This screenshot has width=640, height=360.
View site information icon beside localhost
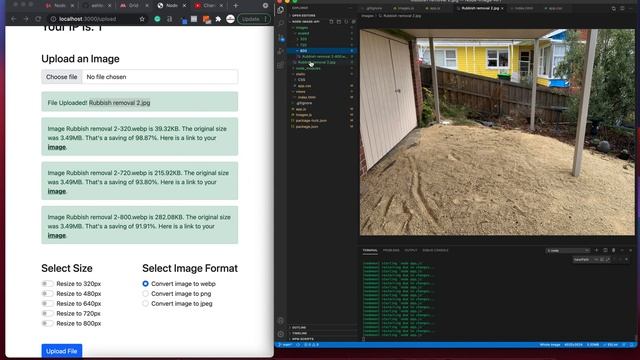click(x=53, y=19)
